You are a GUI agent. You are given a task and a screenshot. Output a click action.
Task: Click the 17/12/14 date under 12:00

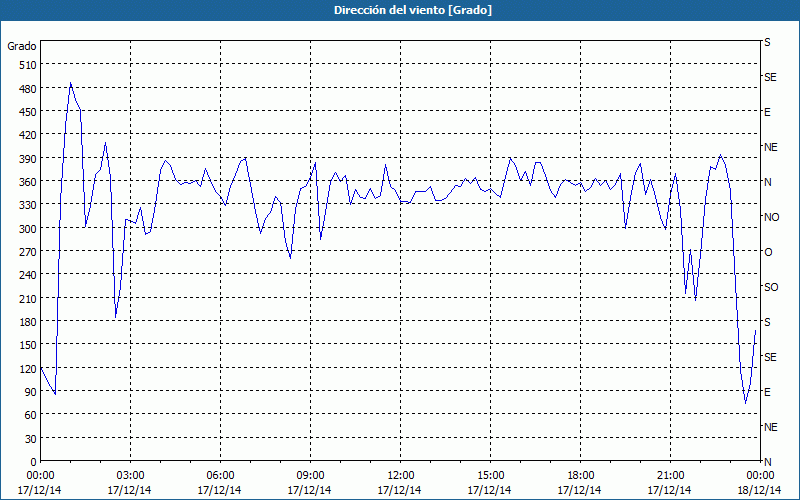pos(399,490)
